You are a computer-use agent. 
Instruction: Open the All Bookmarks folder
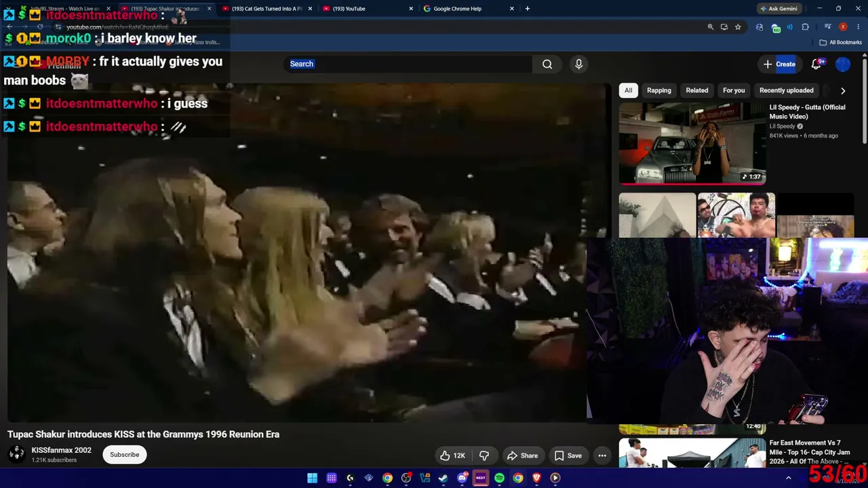(840, 42)
